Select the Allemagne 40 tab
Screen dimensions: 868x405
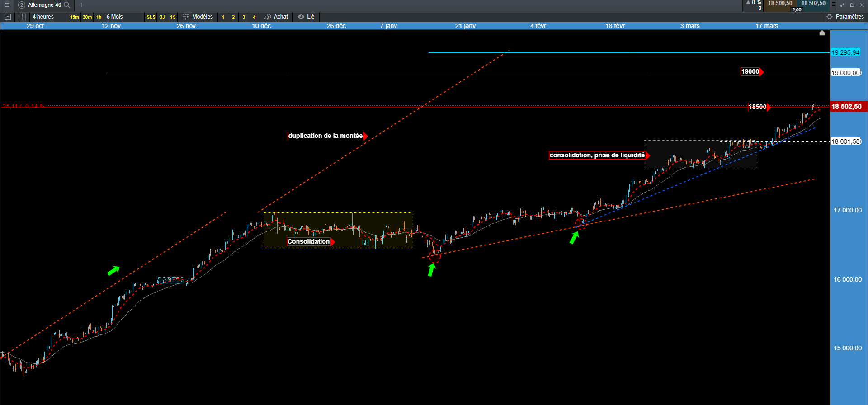coord(44,5)
